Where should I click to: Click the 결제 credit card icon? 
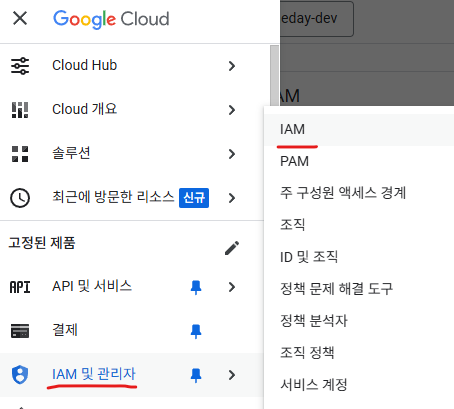pos(20,331)
